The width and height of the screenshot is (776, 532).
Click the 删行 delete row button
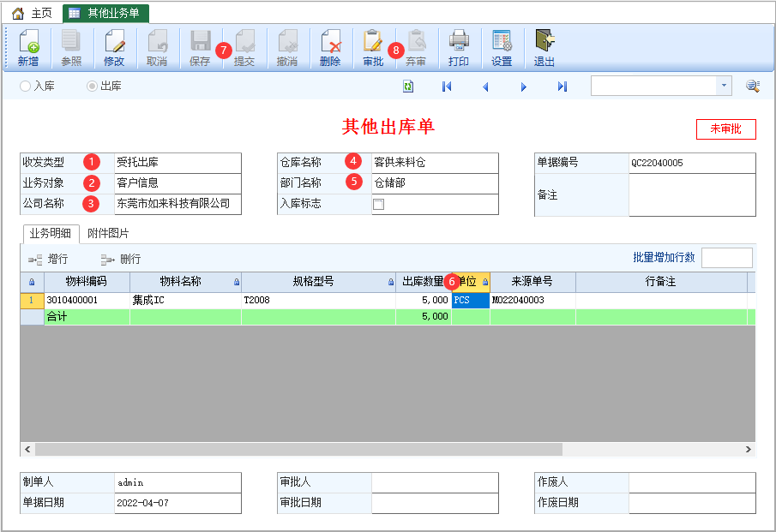point(121,259)
